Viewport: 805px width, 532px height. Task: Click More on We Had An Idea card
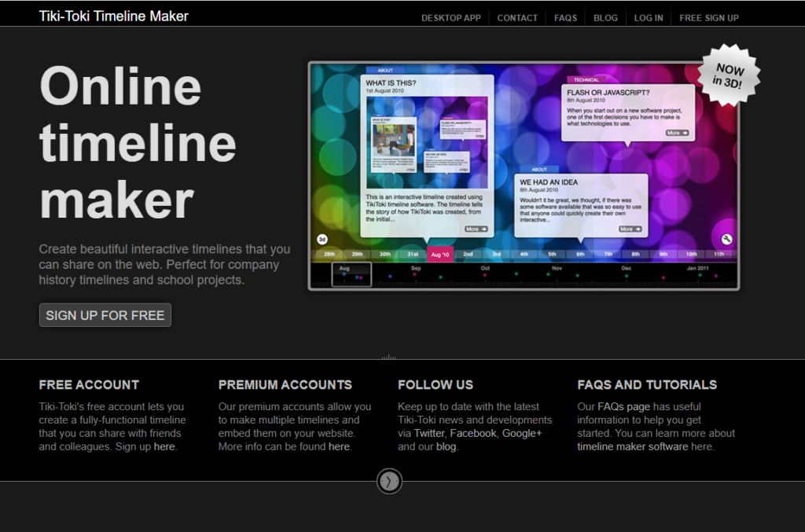(x=630, y=229)
